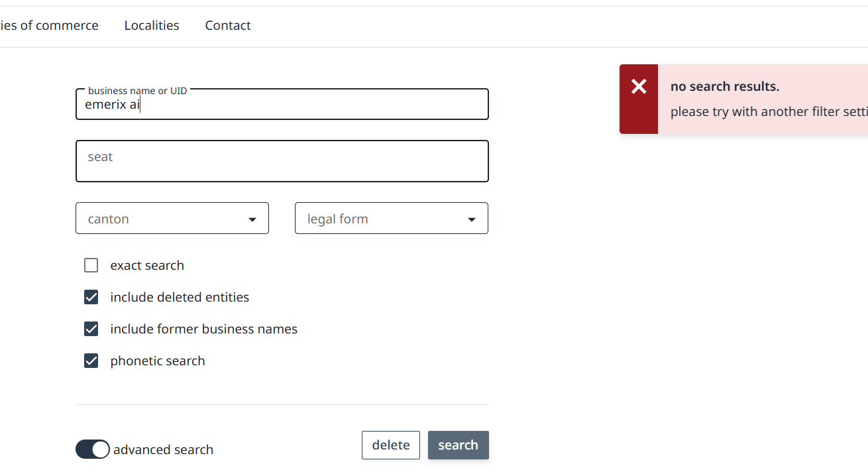The image size is (868, 472).
Task: Focus the seat input field
Action: [x=282, y=161]
